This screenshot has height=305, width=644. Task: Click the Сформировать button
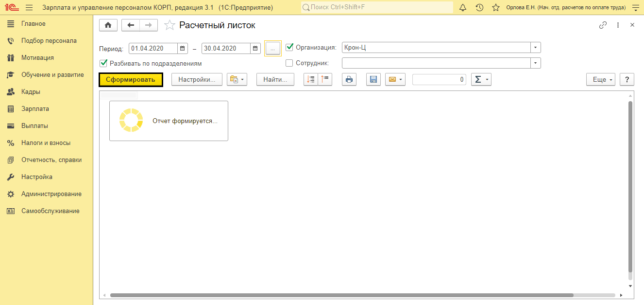point(131,80)
